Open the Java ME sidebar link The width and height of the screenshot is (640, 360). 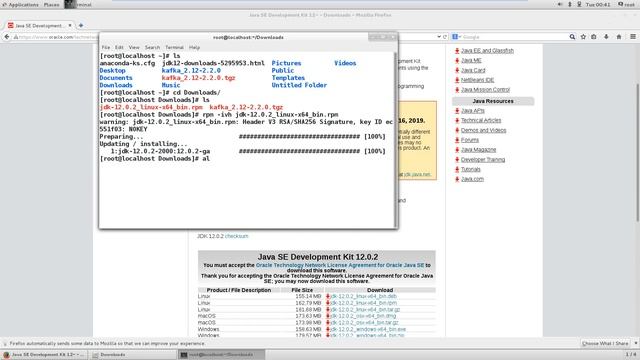471,60
